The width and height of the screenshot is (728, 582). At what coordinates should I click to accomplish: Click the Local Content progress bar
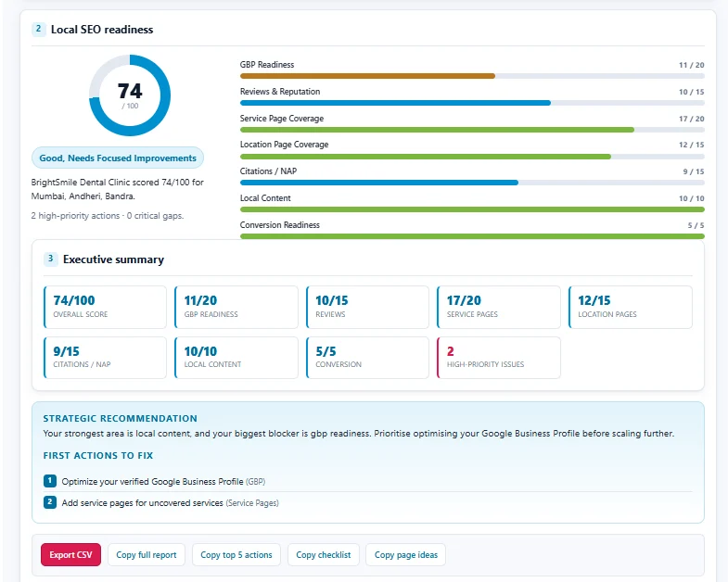click(x=472, y=209)
